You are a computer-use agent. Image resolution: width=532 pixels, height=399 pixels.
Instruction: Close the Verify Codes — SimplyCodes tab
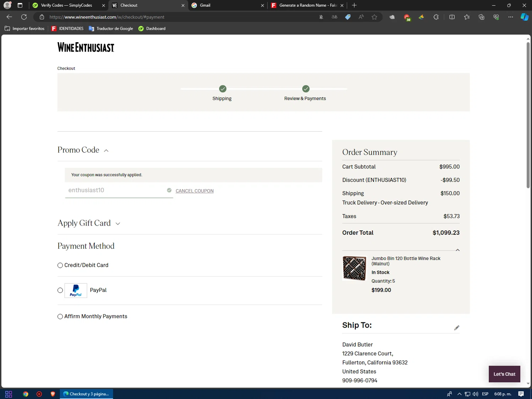pos(104,5)
